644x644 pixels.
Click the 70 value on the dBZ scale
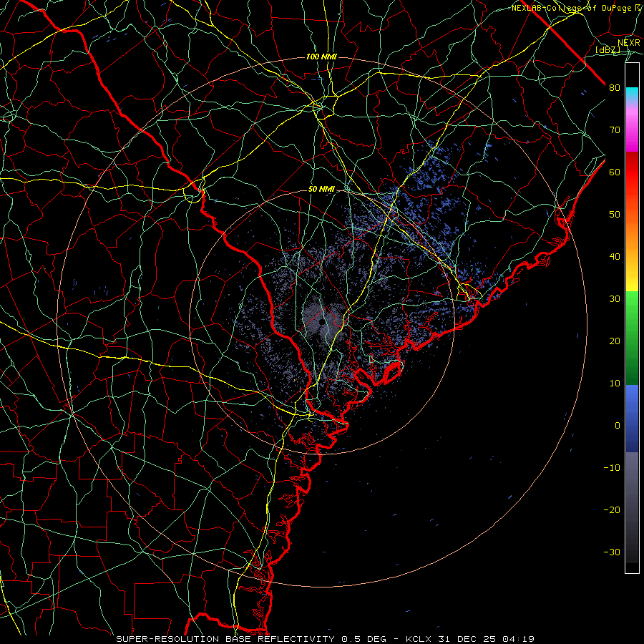click(x=615, y=130)
